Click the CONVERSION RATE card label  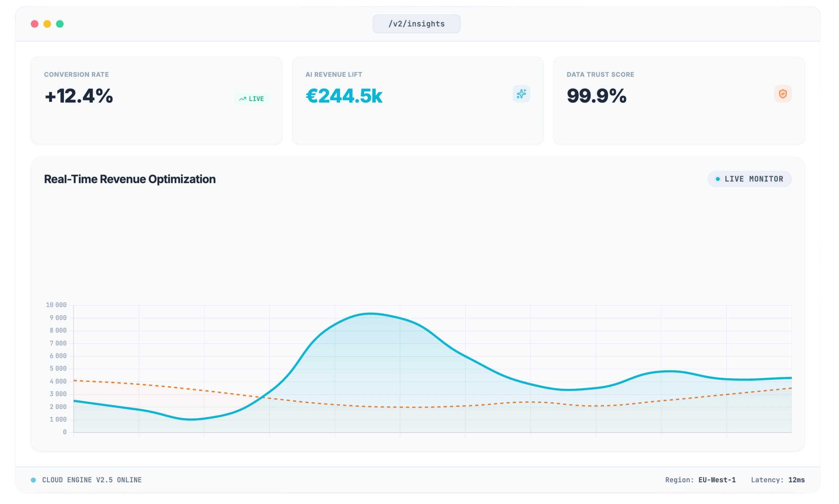76,74
